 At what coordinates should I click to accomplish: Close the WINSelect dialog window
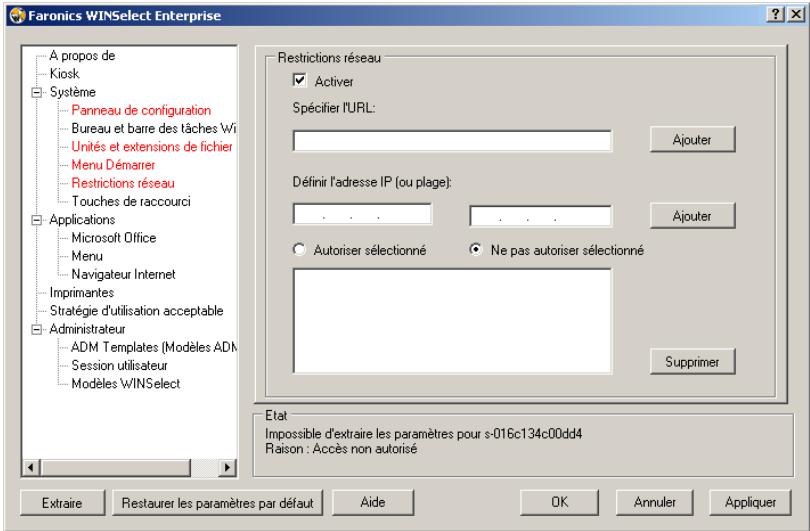pos(796,14)
